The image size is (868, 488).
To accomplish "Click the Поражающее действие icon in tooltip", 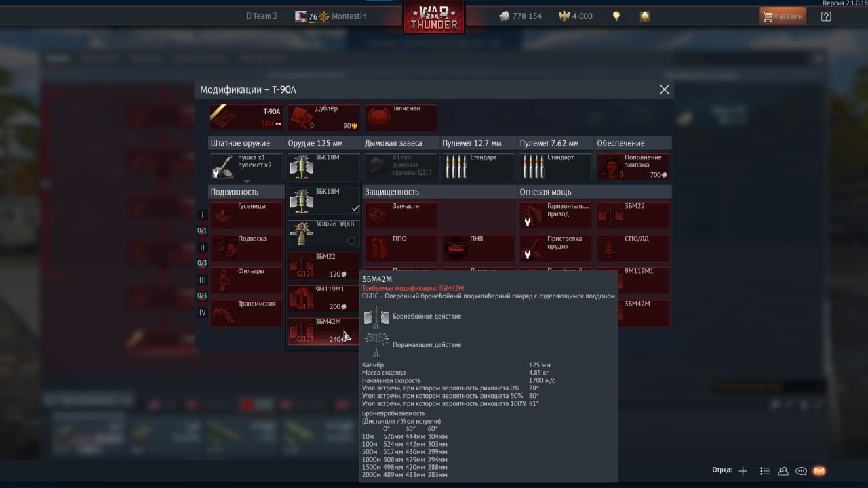I will pos(376,344).
